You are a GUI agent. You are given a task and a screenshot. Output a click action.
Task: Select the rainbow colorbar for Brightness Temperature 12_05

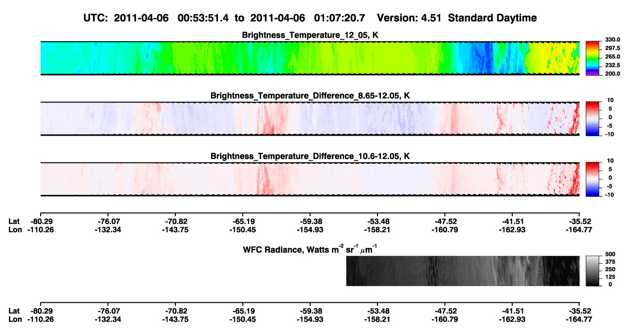point(592,58)
